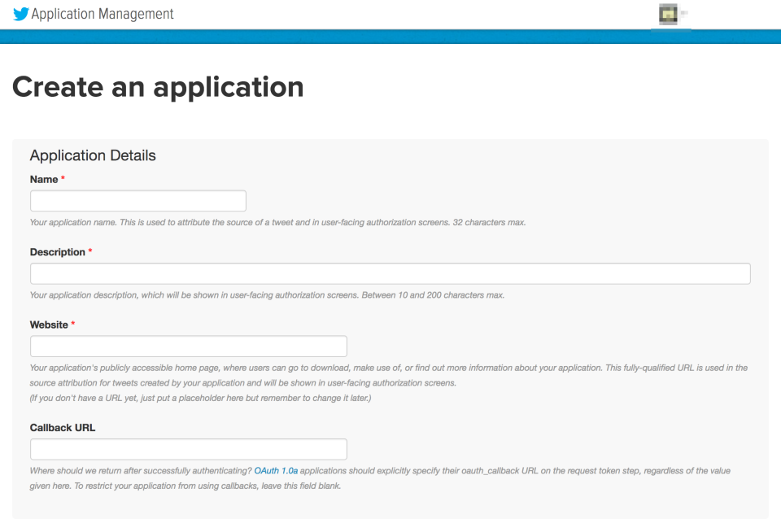Select the Website URL input box

(188, 346)
